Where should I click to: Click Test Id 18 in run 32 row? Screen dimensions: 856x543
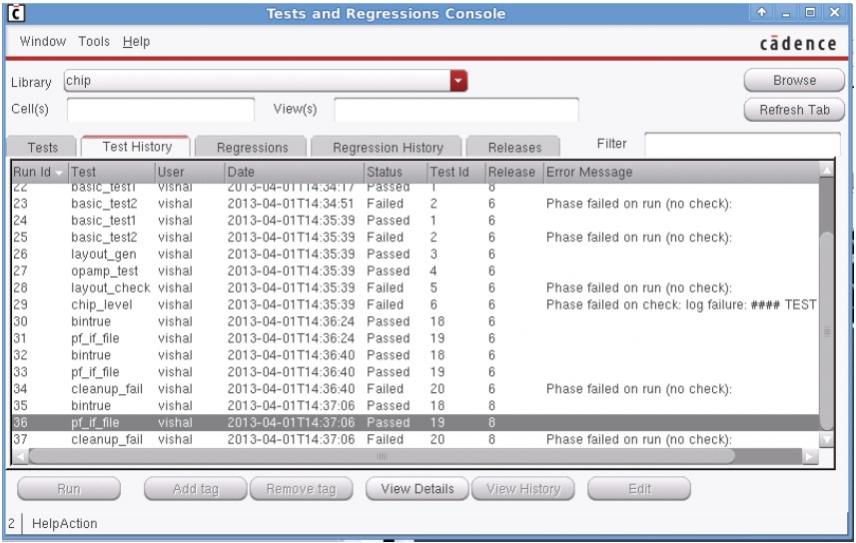pyautogui.click(x=437, y=355)
